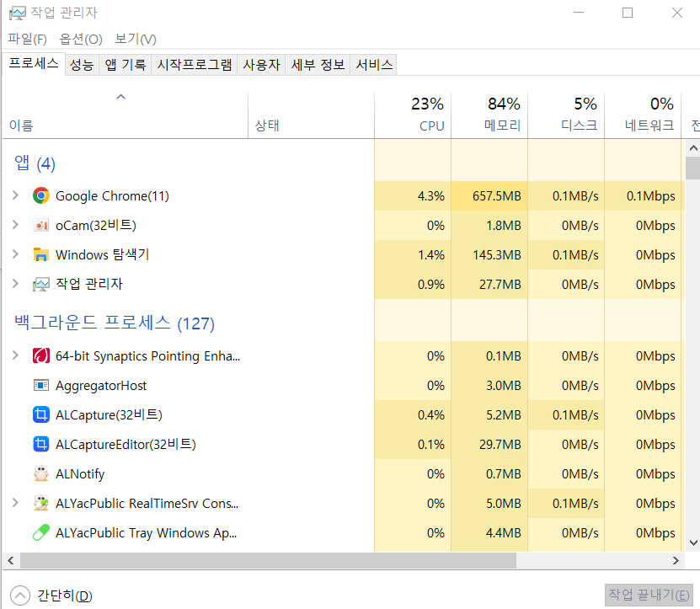Open the 보기(V) menu
The height and width of the screenshot is (609, 700).
coord(136,40)
